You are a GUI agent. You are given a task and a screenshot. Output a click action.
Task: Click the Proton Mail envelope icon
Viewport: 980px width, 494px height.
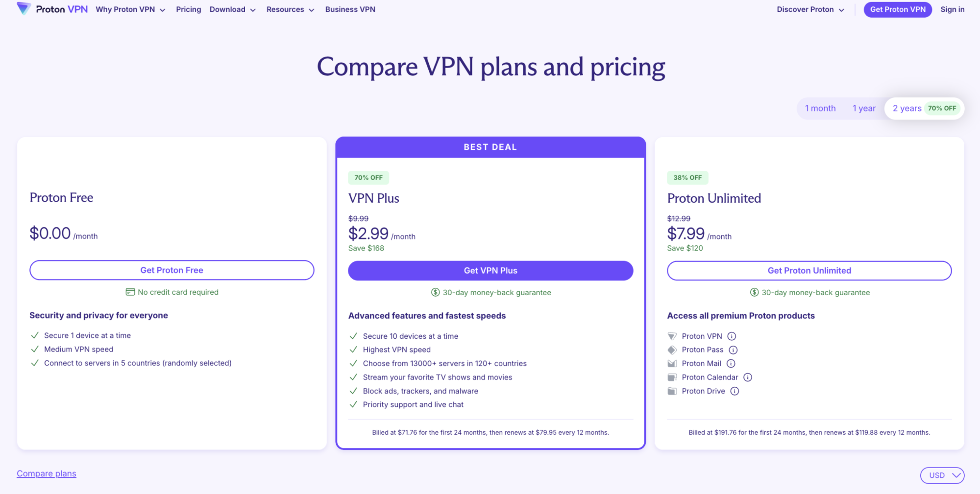coord(671,363)
